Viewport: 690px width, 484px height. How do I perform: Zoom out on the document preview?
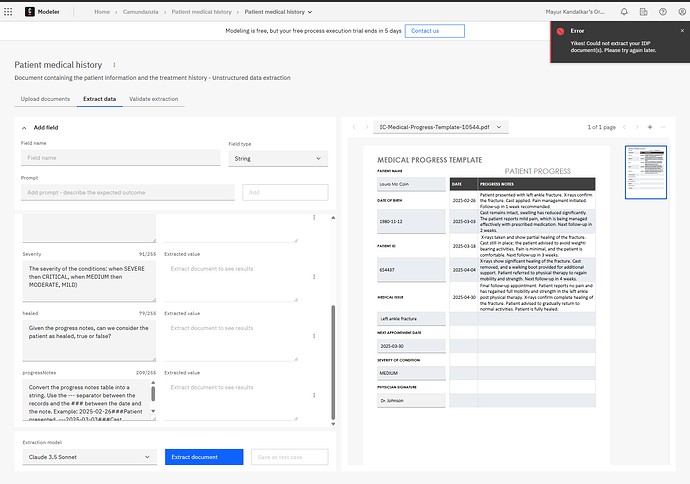click(663, 127)
